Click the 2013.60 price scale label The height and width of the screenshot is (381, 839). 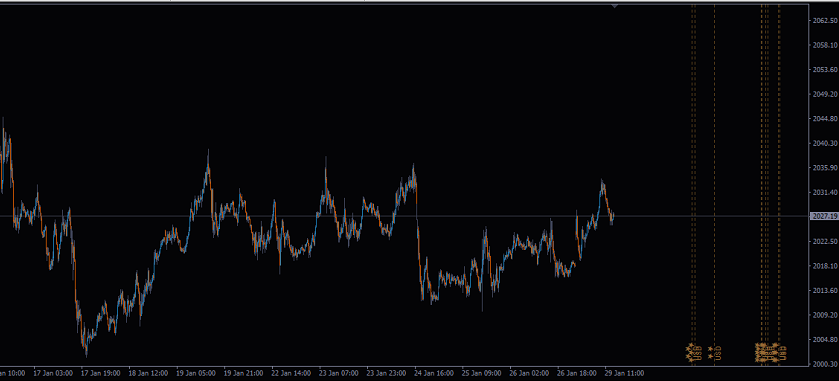coord(825,291)
